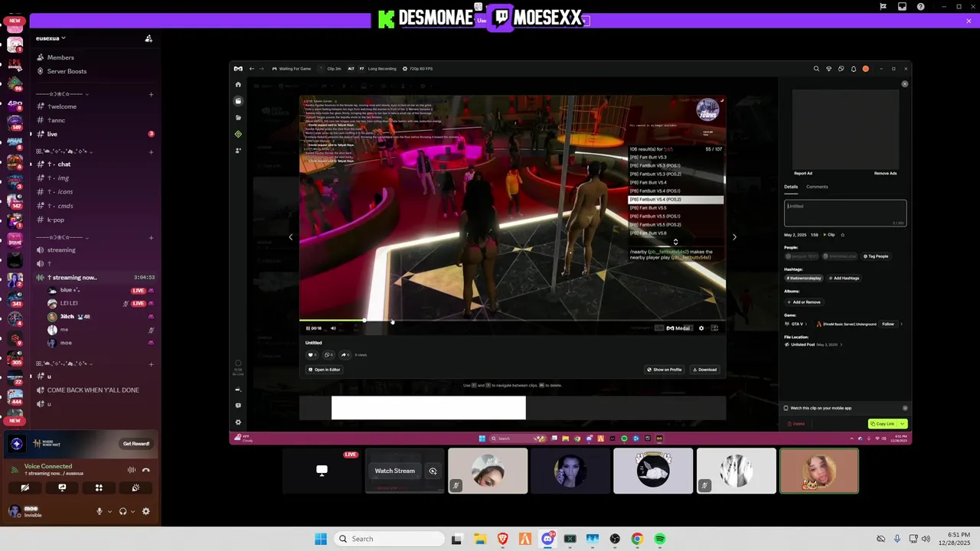980x551 pixels.
Task: Open Medal settings gear at sidebar bottom
Action: pyautogui.click(x=238, y=422)
